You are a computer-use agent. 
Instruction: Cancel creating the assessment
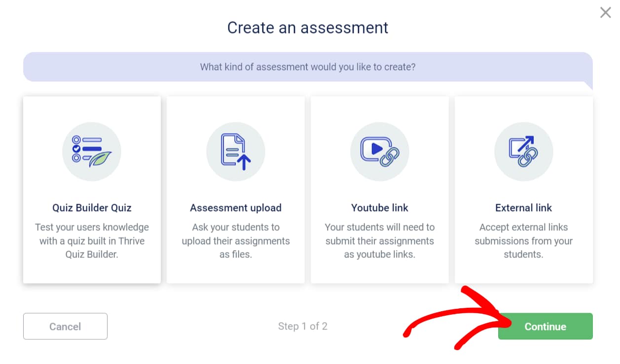(65, 326)
